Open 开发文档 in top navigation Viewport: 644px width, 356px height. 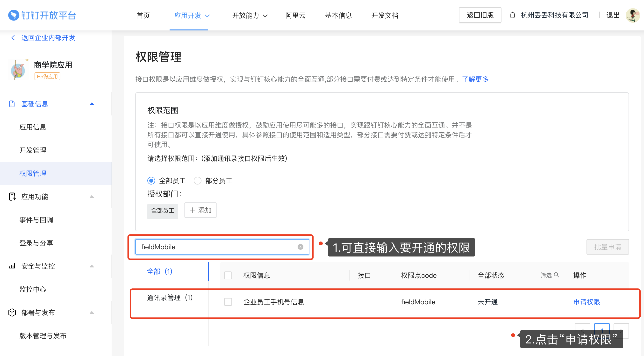click(x=385, y=15)
